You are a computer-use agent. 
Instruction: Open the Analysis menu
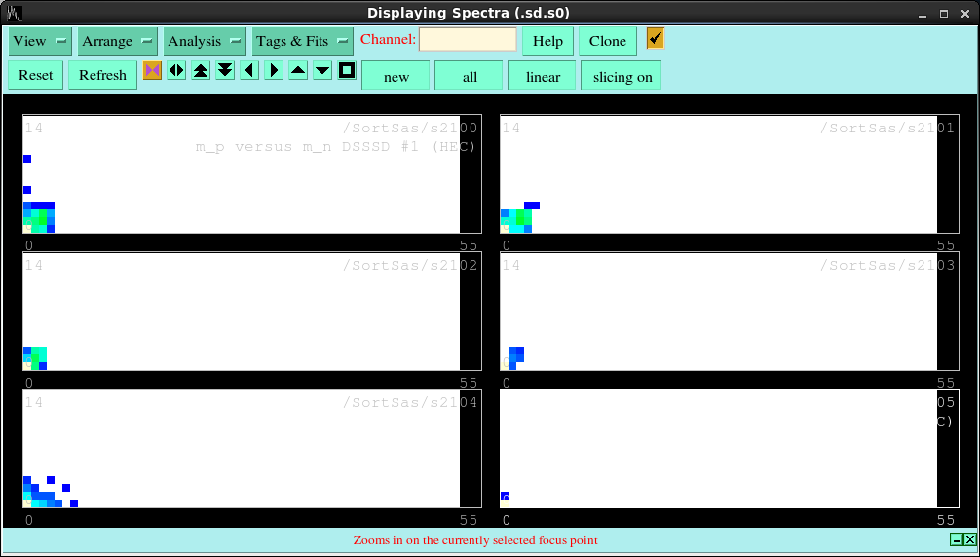pos(205,41)
